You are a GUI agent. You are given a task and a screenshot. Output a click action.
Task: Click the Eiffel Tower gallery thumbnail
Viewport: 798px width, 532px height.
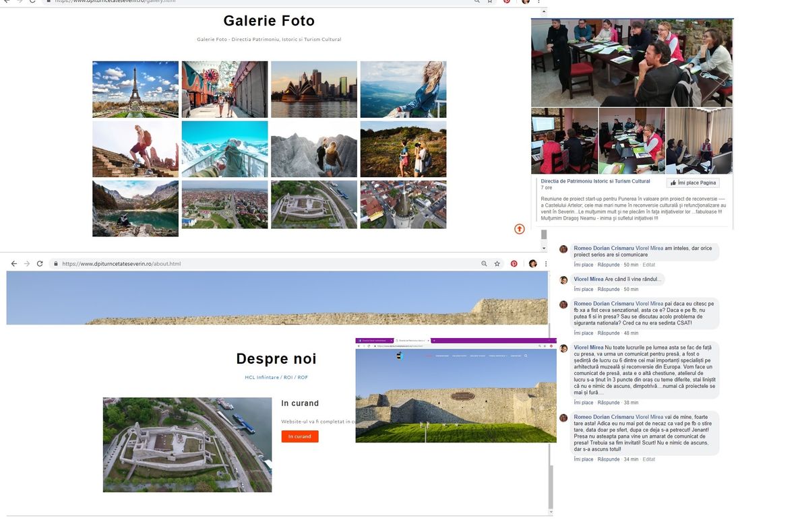tap(135, 89)
